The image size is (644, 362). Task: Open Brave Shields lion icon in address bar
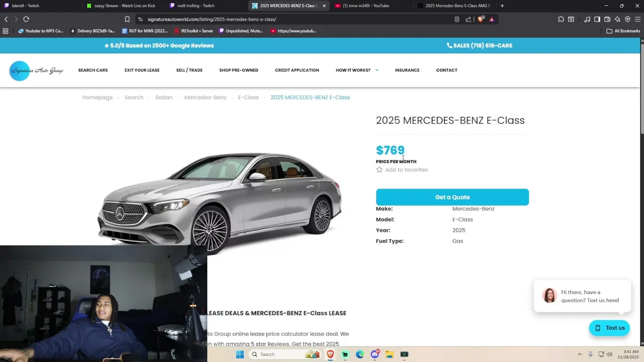pos(480,19)
